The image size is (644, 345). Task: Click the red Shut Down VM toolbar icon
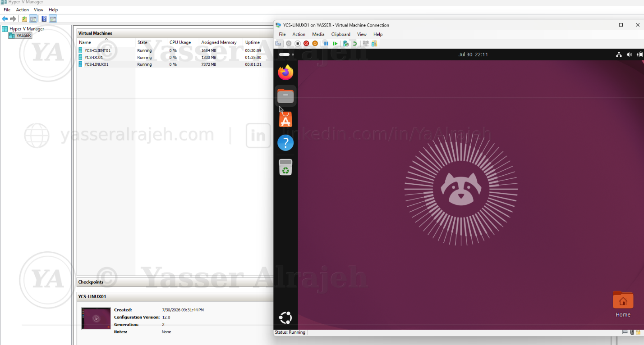[306, 44]
